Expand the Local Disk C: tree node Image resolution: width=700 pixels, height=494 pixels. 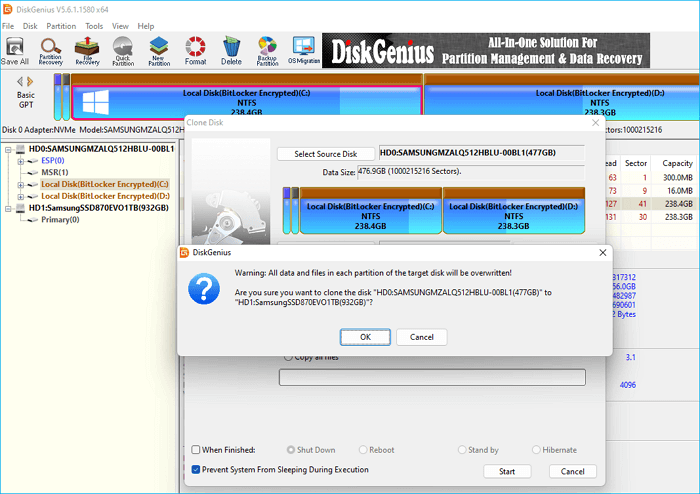coord(21,185)
